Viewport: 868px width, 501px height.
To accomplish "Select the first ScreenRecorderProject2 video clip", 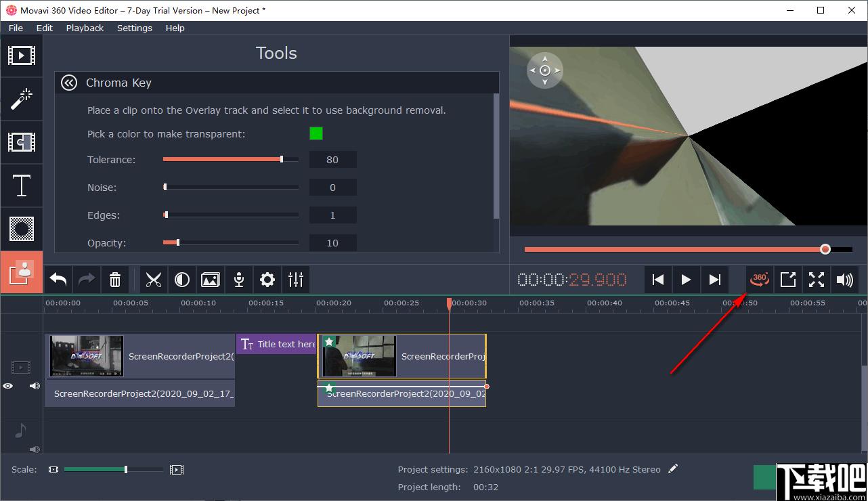I will (x=140, y=356).
